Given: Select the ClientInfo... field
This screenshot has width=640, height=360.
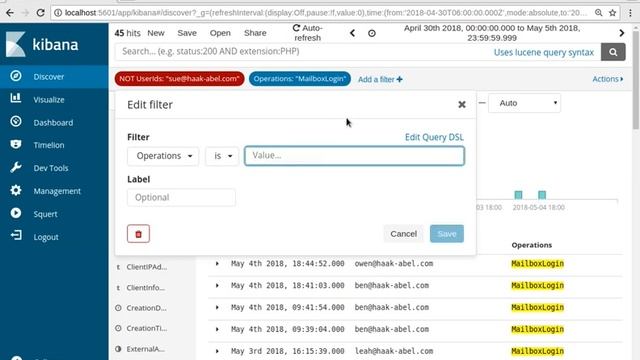Looking at the screenshot, I should click(145, 288).
